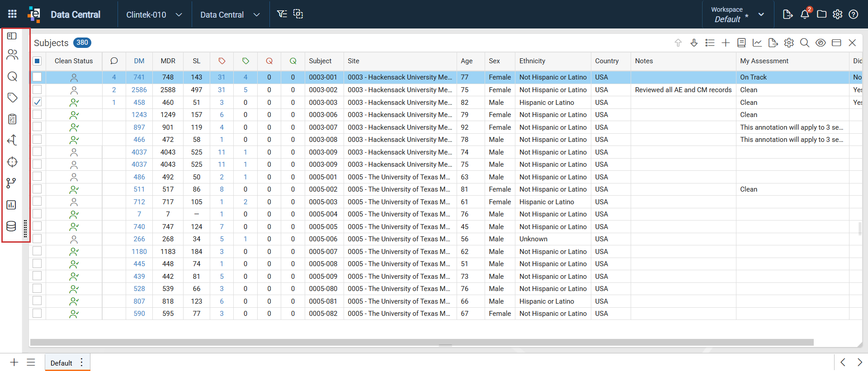Check the box for subject 0005-004
The height and width of the screenshot is (371, 868).
38,214
